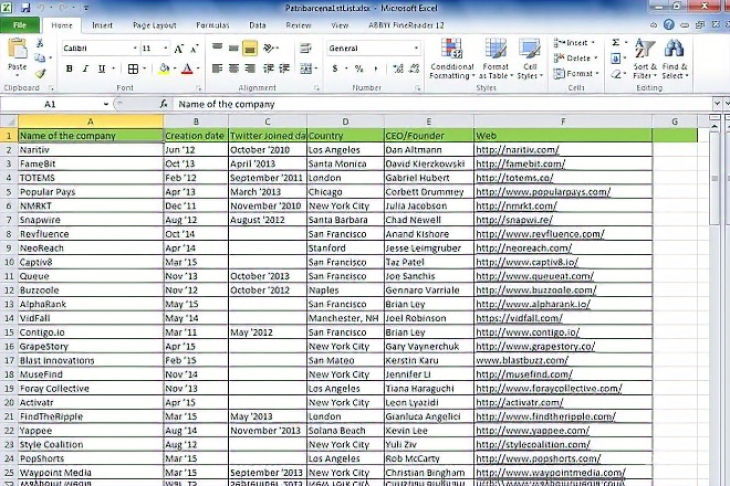Open the Orientation text rotation tool
This screenshot has width=730, height=486.
tap(269, 47)
